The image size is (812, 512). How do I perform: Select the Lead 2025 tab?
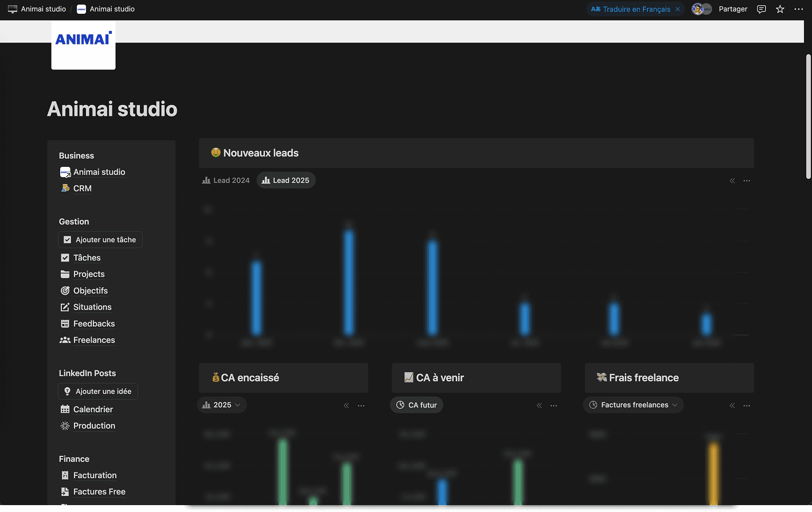(x=286, y=180)
